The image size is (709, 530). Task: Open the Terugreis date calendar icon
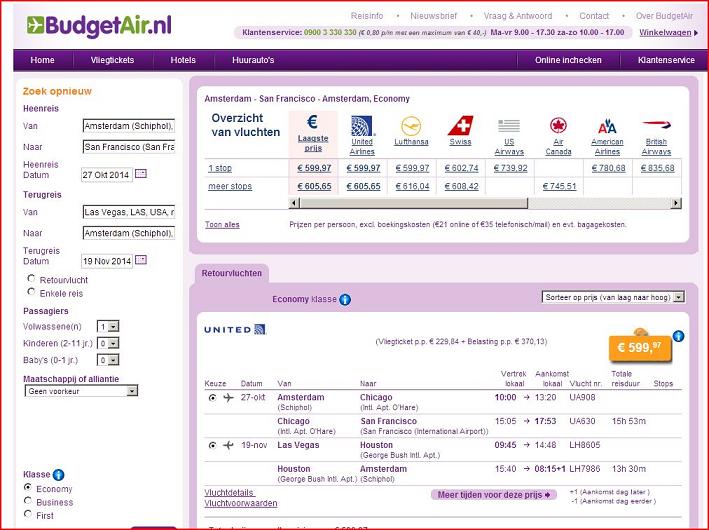tap(141, 260)
